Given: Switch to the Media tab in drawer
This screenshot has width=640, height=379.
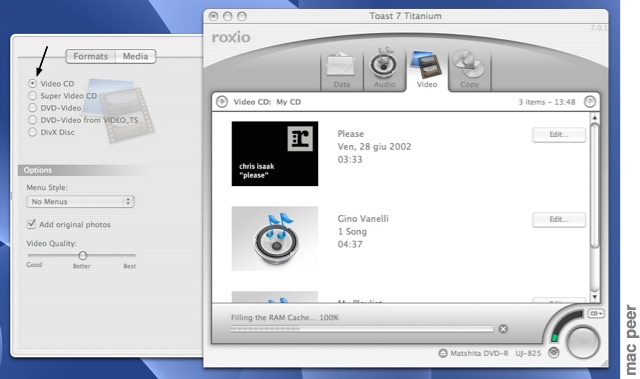Looking at the screenshot, I should 136,56.
